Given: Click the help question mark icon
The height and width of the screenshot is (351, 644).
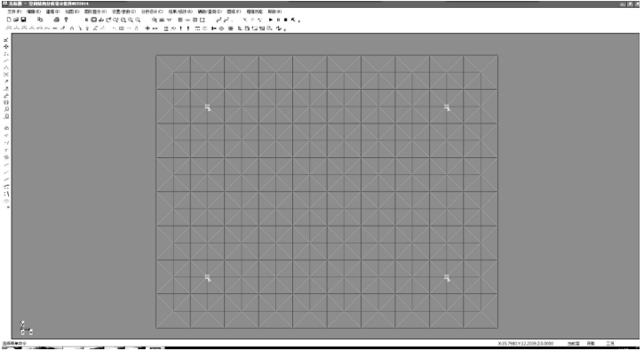Looking at the screenshot, I should tap(66, 20).
